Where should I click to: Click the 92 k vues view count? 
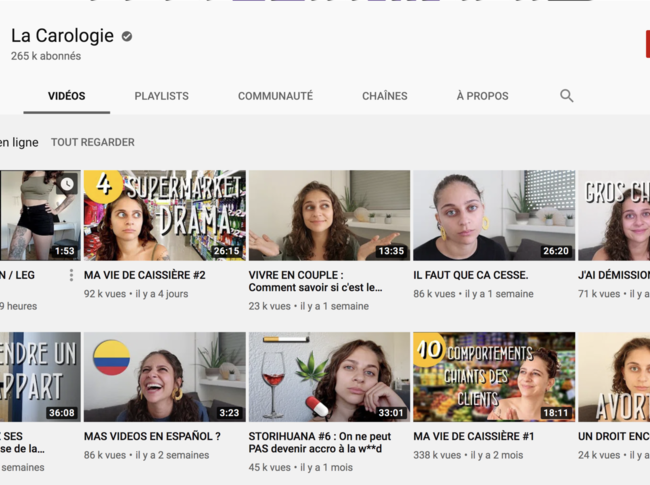105,294
